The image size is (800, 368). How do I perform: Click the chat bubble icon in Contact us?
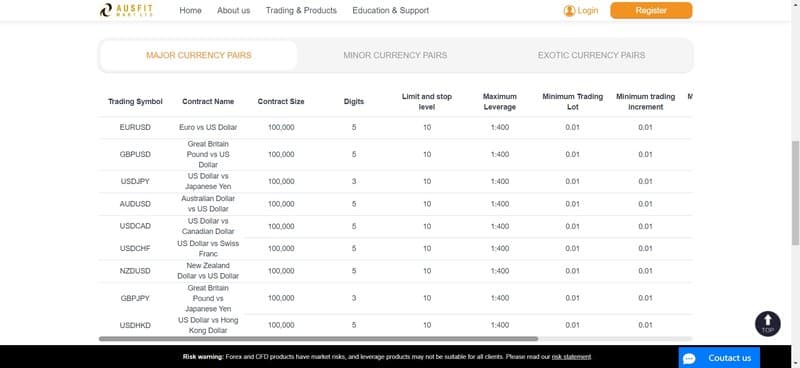689,358
